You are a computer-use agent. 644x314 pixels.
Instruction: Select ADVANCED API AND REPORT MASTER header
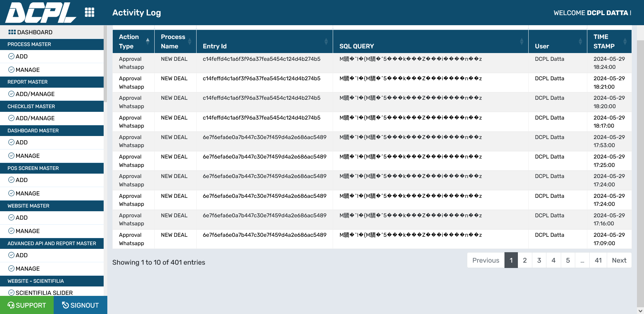click(x=52, y=243)
